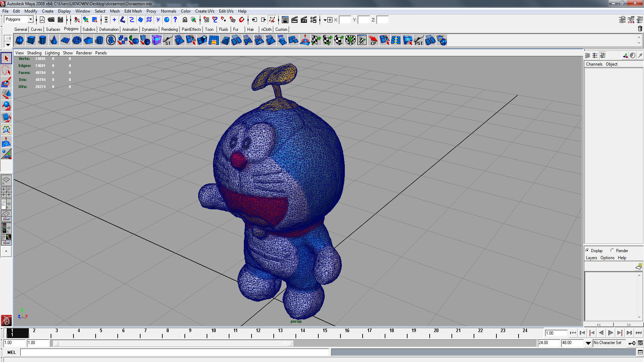Screen dimensions: 644x362
Task: Open the Create UVs menu
Action: [x=205, y=11]
